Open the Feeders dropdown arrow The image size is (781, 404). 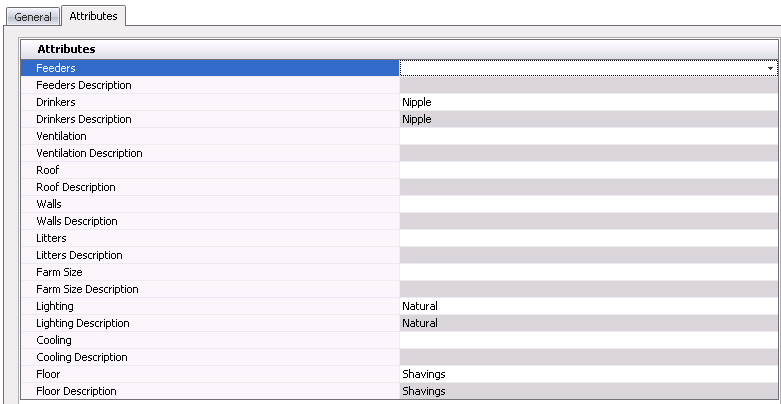770,68
